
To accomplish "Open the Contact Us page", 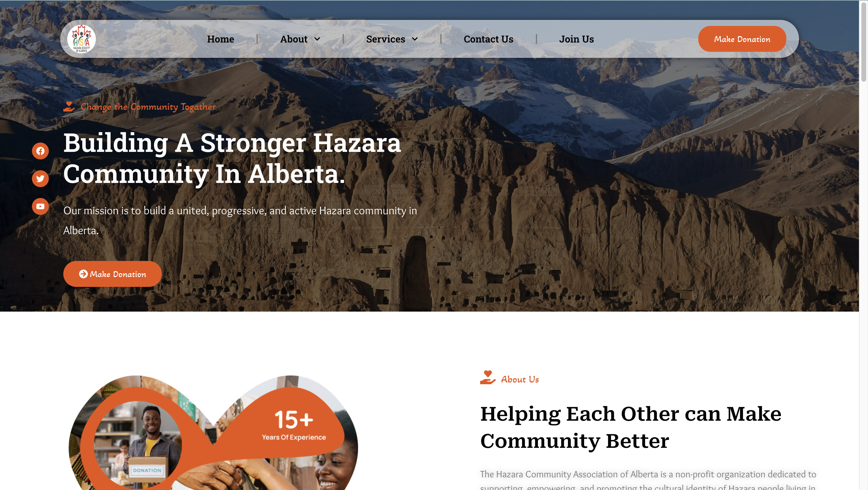I will coord(488,39).
